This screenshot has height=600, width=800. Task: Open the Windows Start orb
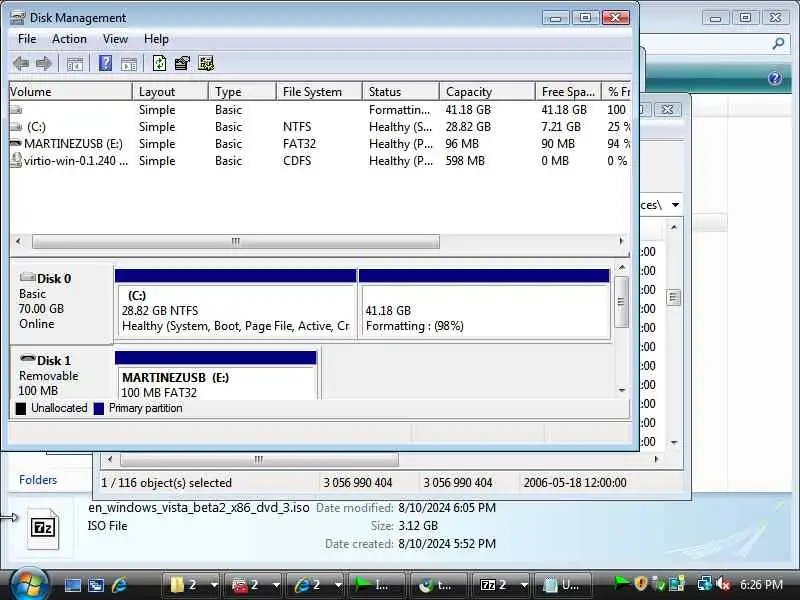[x=28, y=584]
